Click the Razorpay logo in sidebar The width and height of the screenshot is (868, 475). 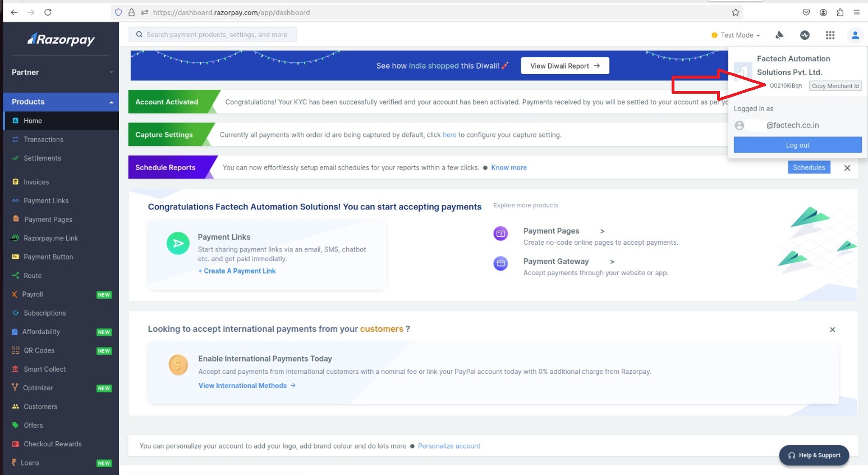(61, 39)
